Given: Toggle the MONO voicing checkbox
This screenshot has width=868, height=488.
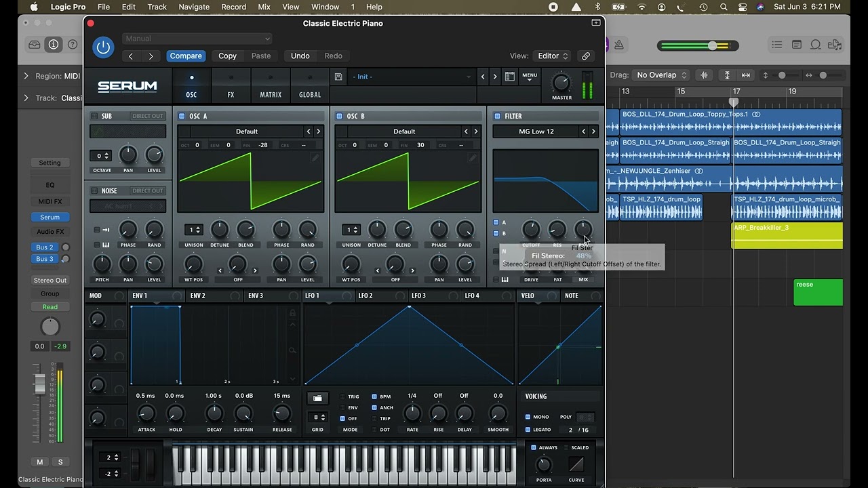Looking at the screenshot, I should (x=528, y=417).
